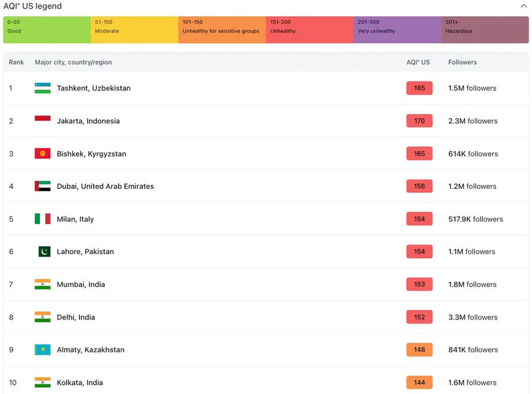Click the 154 AQI badge for Milan
Viewport: 532px width, 394px height.
click(419, 219)
